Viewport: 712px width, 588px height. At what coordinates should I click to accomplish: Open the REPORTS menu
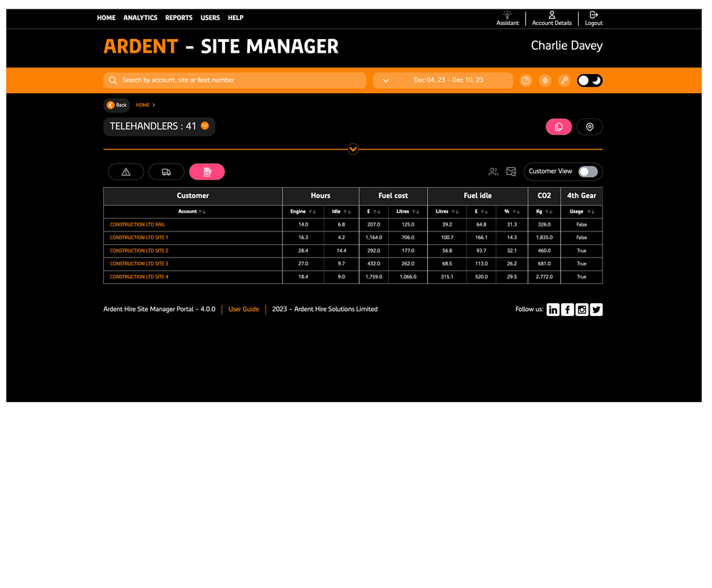pos(179,18)
